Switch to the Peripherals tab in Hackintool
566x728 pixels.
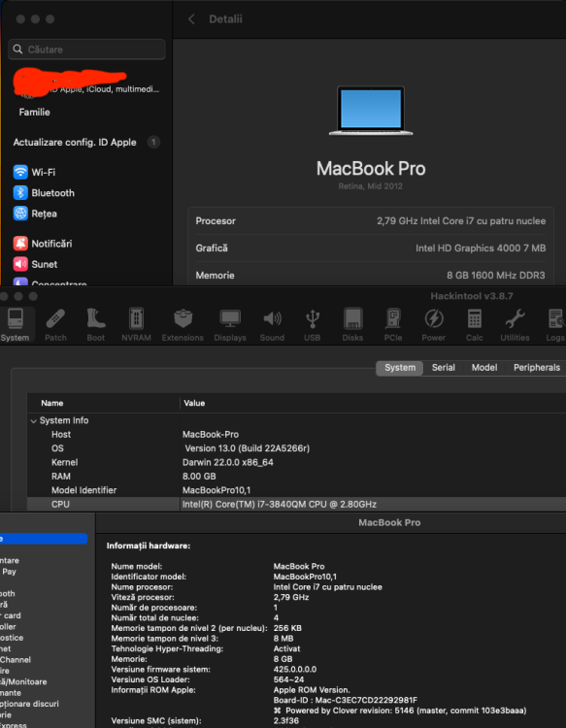pos(537,368)
